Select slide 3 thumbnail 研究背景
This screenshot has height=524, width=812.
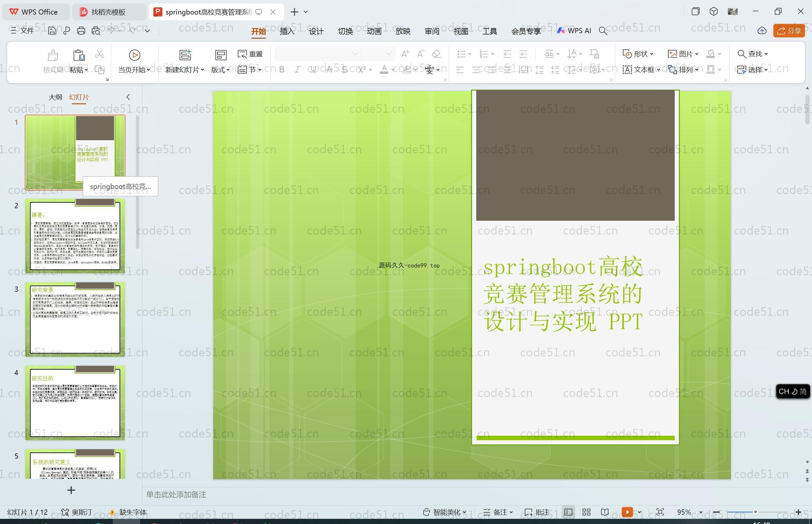click(75, 319)
